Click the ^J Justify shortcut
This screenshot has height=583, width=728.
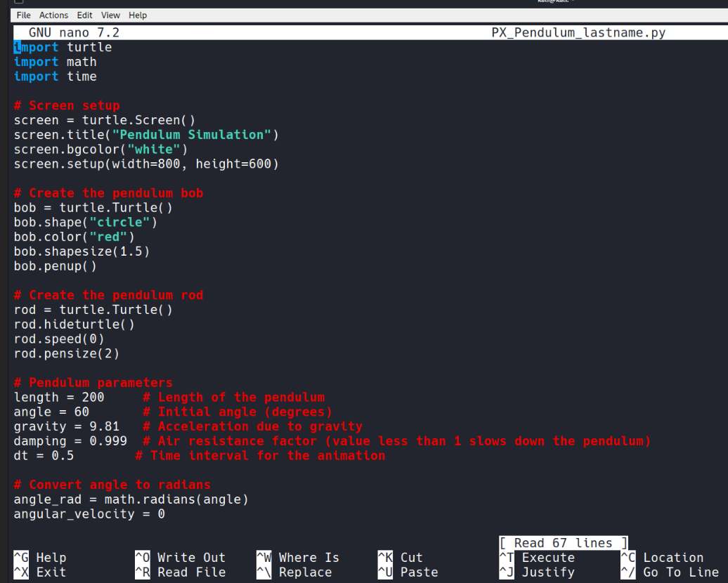click(537, 572)
